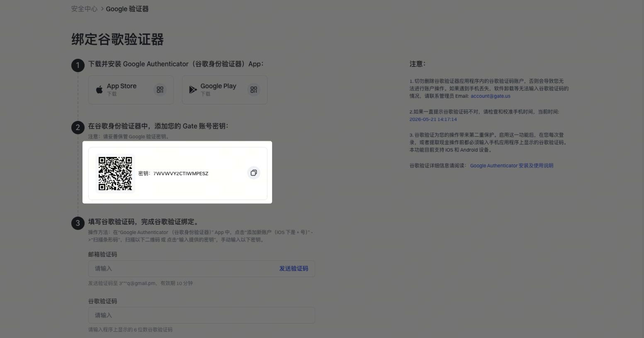
Task: Focus the 谷歌验证码 input field
Action: tap(202, 315)
